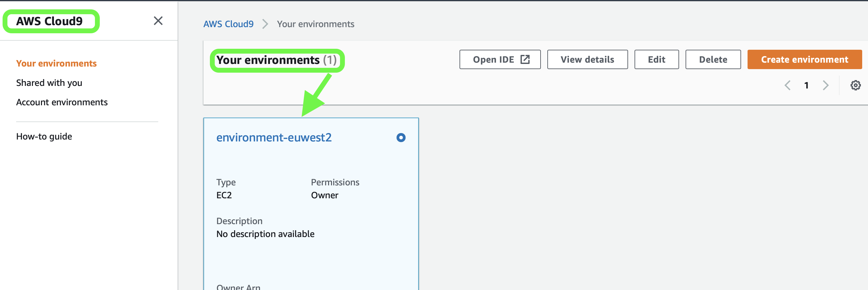Select page 1 in the pagination control

pyautogui.click(x=806, y=85)
